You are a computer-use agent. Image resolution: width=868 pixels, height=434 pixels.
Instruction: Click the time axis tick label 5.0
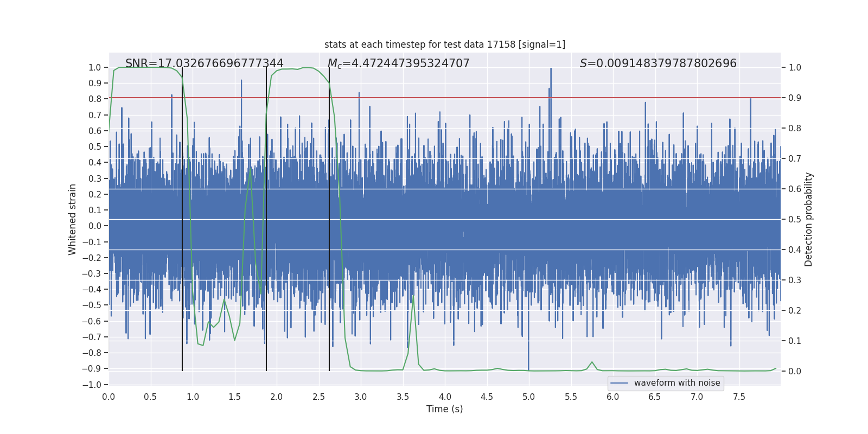[x=529, y=397]
